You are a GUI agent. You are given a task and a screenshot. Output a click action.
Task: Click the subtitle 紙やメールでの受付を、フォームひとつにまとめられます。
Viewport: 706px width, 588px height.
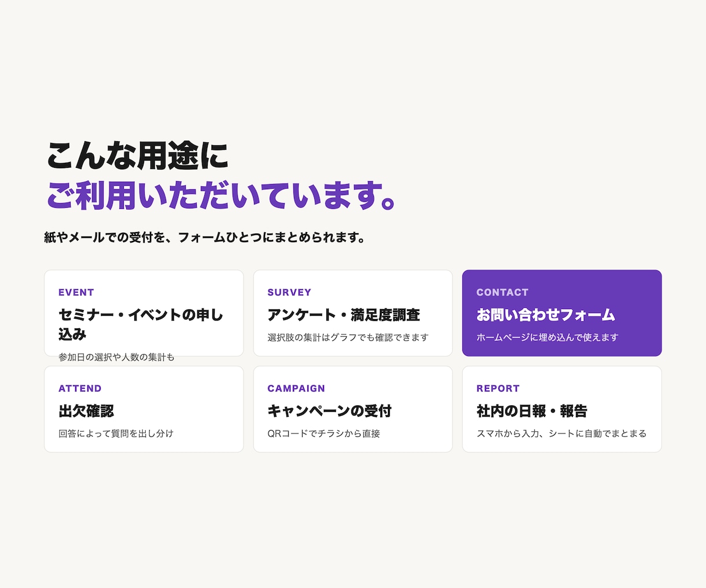205,237
